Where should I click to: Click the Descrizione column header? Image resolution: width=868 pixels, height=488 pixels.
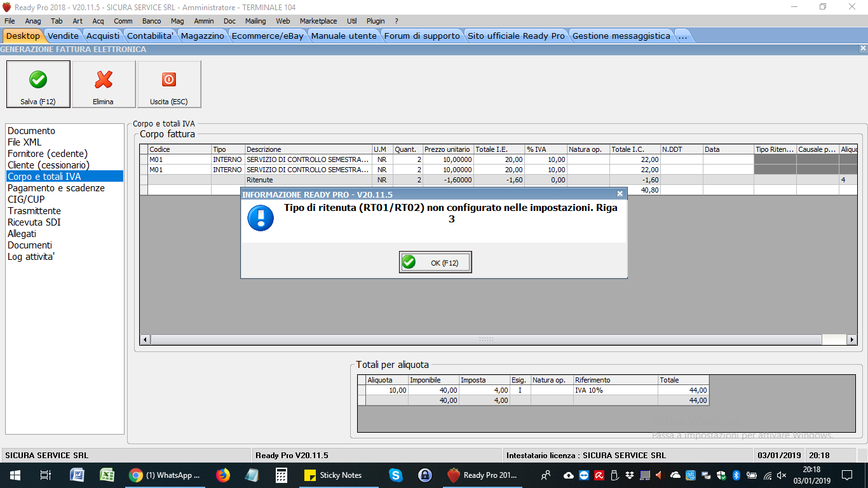[x=309, y=149]
